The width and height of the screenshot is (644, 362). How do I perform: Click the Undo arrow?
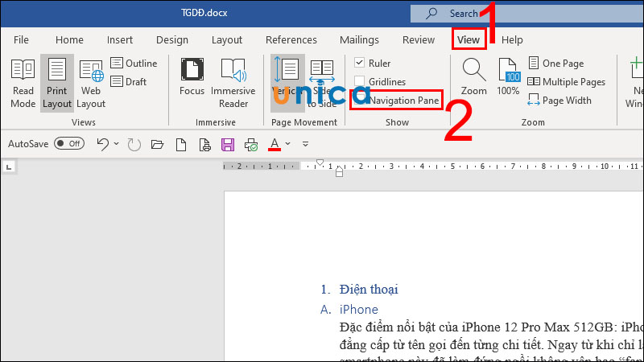[x=102, y=144]
